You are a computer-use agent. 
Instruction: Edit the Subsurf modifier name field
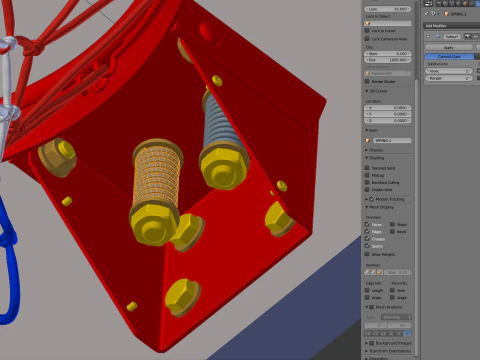(x=452, y=36)
